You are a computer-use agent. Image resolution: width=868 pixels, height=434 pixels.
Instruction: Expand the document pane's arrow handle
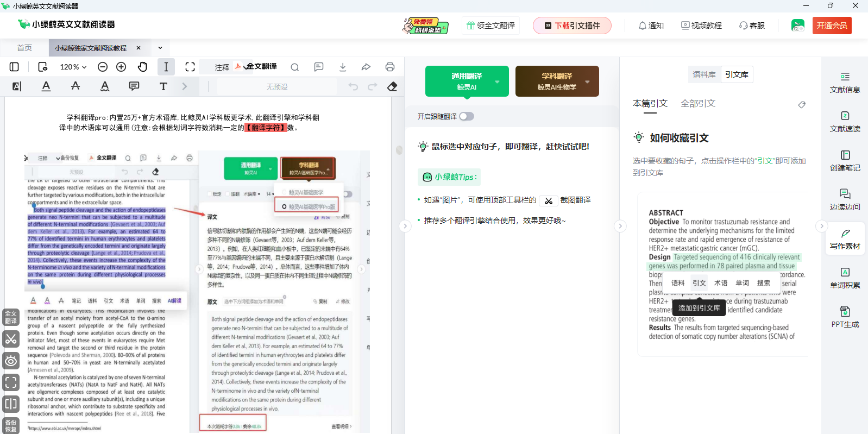pos(405,226)
